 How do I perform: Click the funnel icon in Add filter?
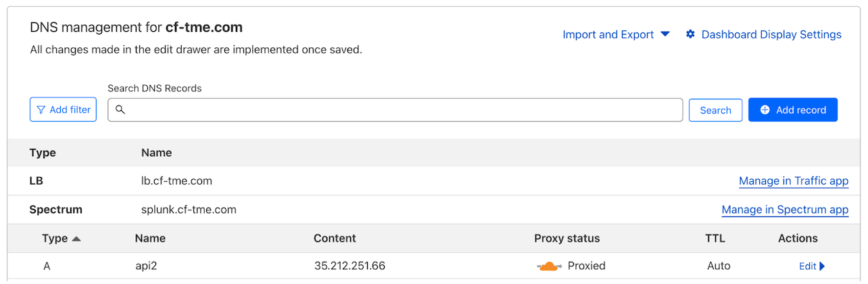coord(41,110)
